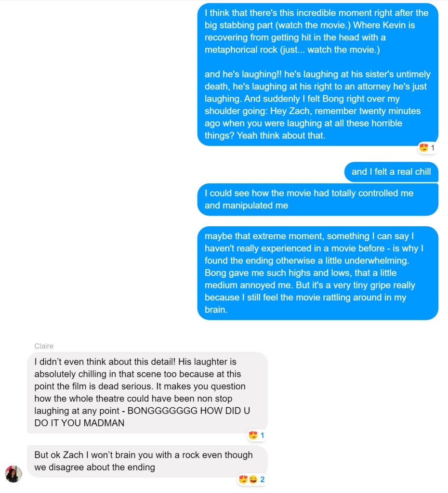The height and width of the screenshot is (493, 448).
Task: Click the text 'BONGGGGGGG HOW DID U'
Action: tap(188, 411)
